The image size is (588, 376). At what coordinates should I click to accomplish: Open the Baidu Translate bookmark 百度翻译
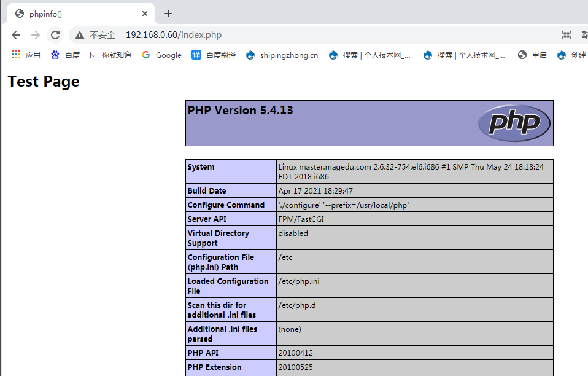pyautogui.click(x=214, y=55)
